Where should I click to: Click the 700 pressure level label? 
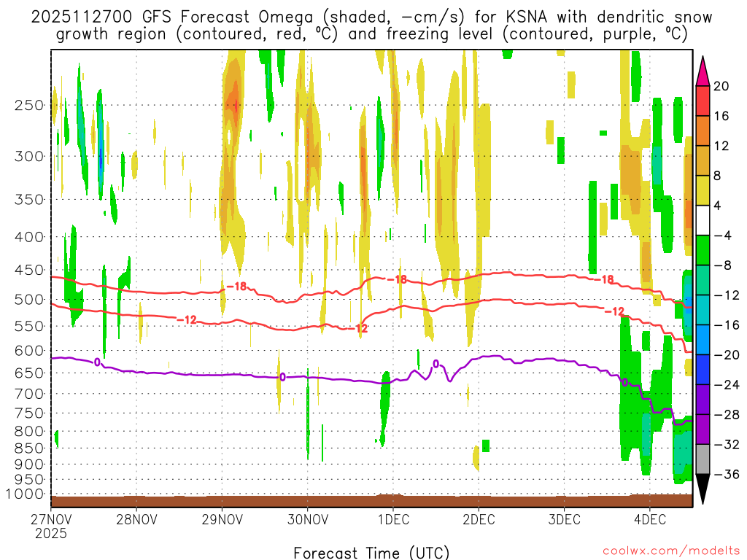[29, 394]
